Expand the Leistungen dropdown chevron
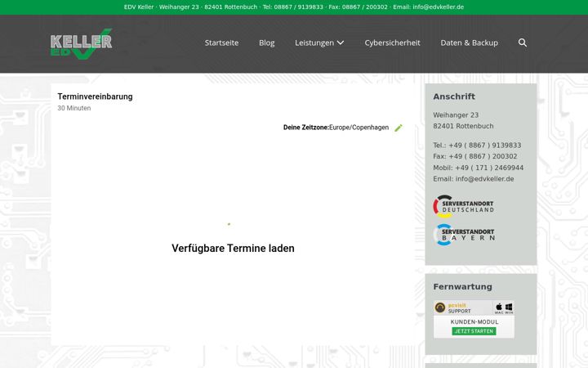Screen dimensions: 588x368 click(341, 43)
